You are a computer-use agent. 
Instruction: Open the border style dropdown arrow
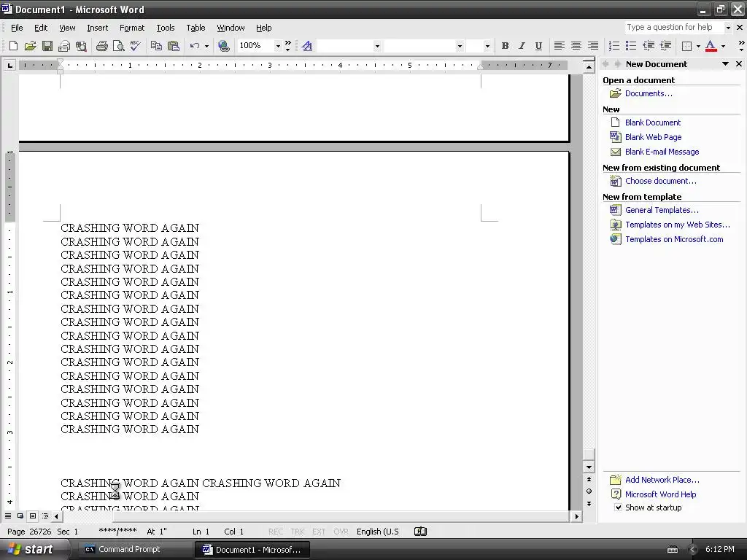click(x=698, y=46)
